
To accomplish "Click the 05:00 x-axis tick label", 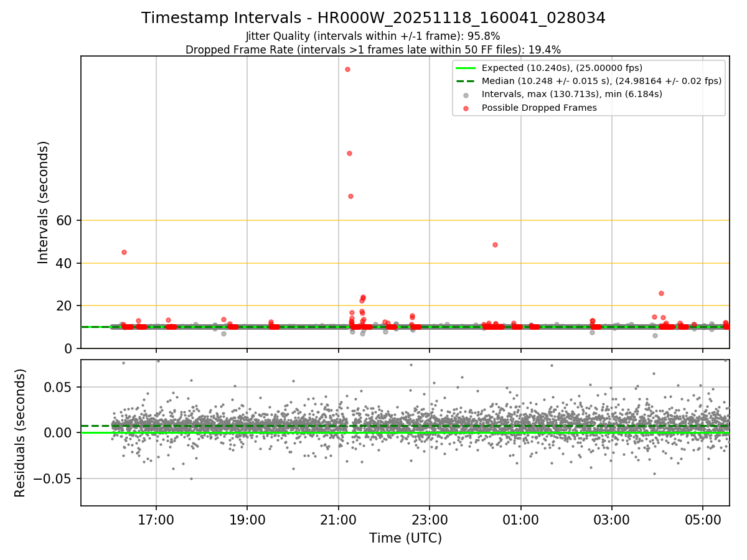I will point(703,519).
